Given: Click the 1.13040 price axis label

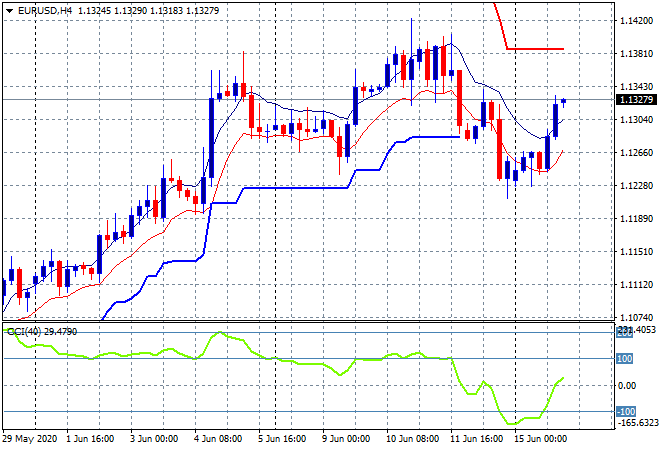Looking at the screenshot, I should 637,120.
